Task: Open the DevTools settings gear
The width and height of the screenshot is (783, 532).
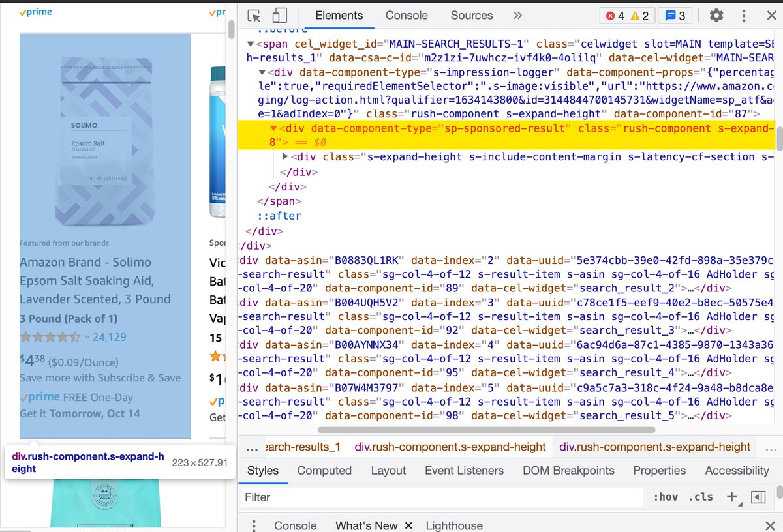Action: click(x=716, y=16)
